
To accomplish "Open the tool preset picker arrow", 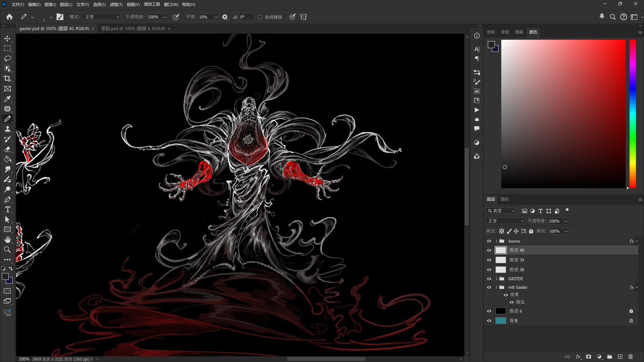I will coord(32,17).
